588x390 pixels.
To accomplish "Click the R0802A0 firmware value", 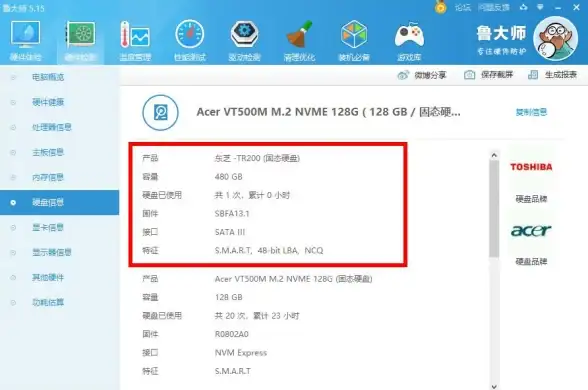I will click(x=231, y=334).
